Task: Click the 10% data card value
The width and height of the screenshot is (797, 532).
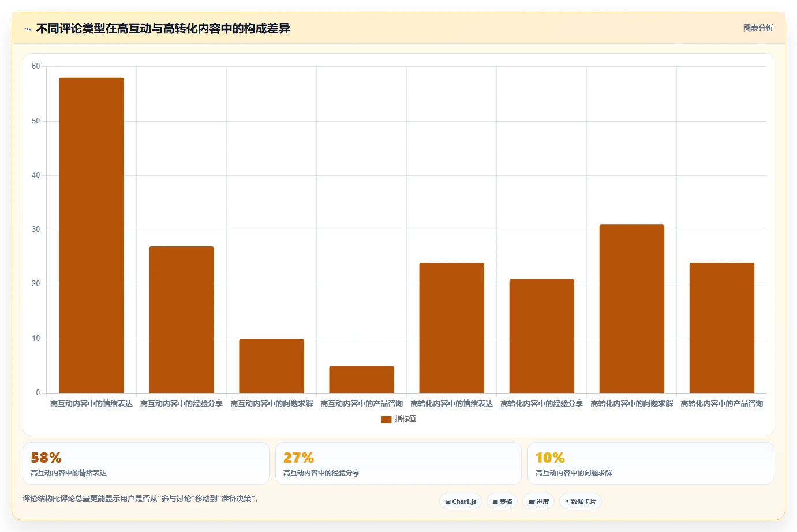Action: 550,458
